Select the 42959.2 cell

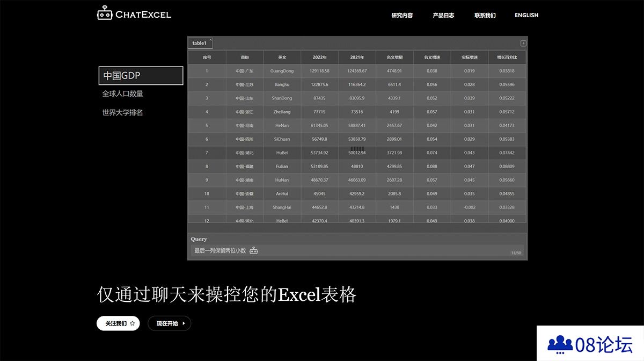(x=357, y=194)
